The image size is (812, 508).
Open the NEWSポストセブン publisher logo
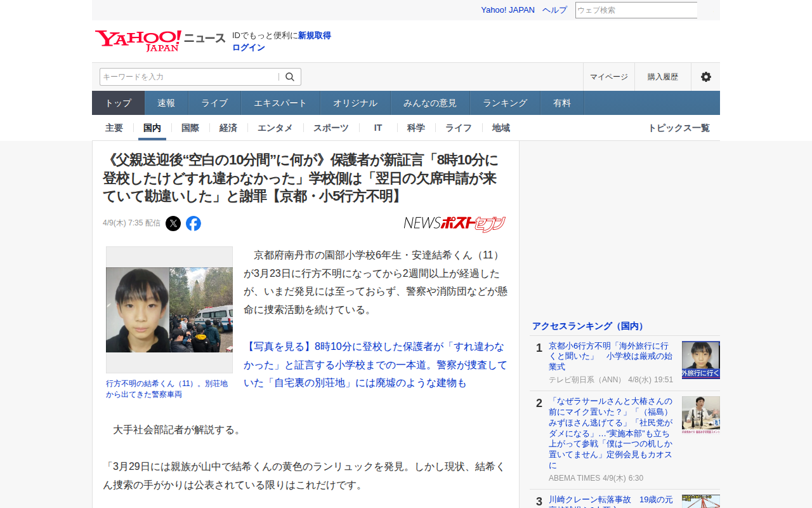[454, 224]
